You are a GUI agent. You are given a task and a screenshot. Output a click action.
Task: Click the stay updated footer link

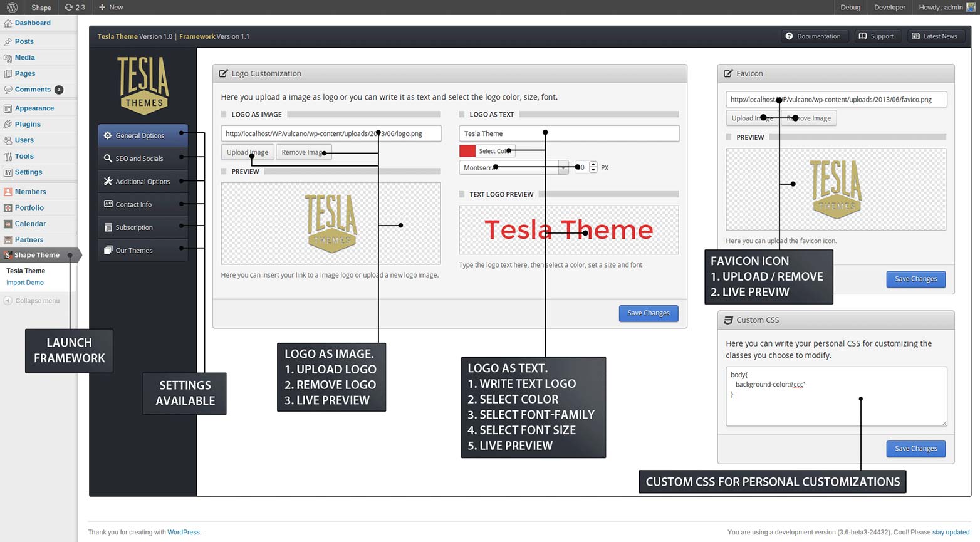coord(951,533)
